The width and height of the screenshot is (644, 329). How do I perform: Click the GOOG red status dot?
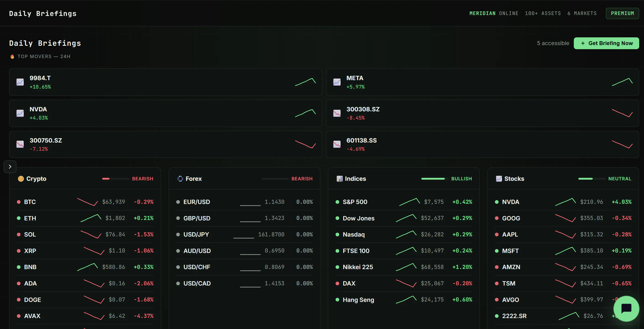[497, 218]
